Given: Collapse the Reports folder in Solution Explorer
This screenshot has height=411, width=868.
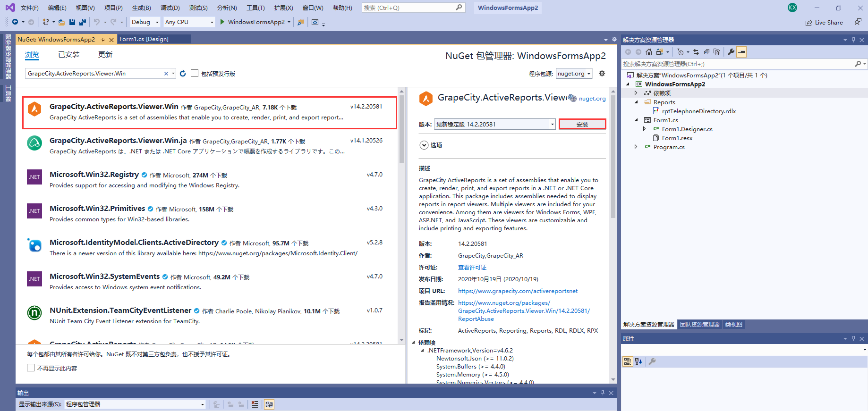Looking at the screenshot, I should [636, 102].
